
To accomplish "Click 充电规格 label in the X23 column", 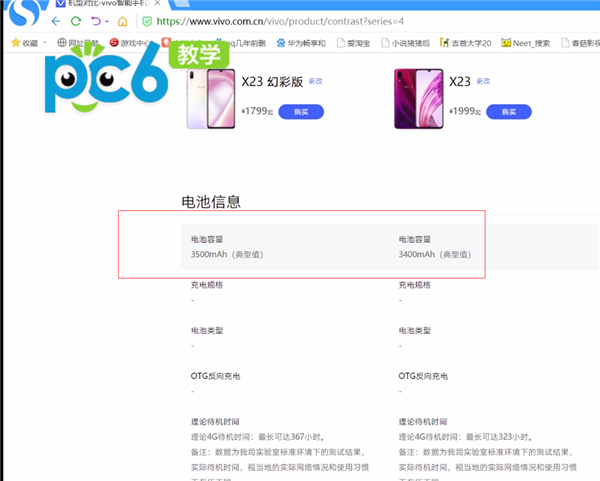I will click(x=415, y=285).
